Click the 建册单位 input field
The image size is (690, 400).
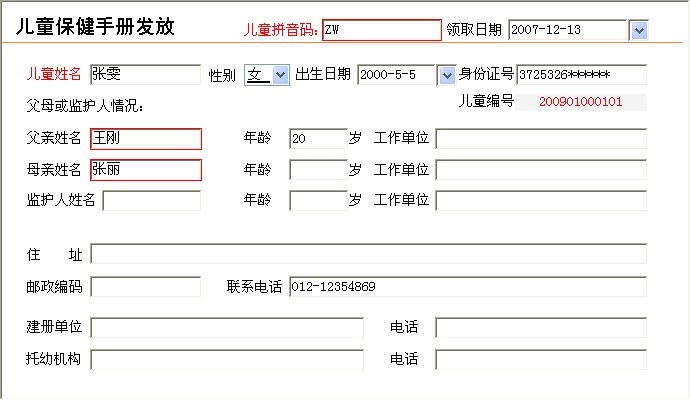[227, 327]
